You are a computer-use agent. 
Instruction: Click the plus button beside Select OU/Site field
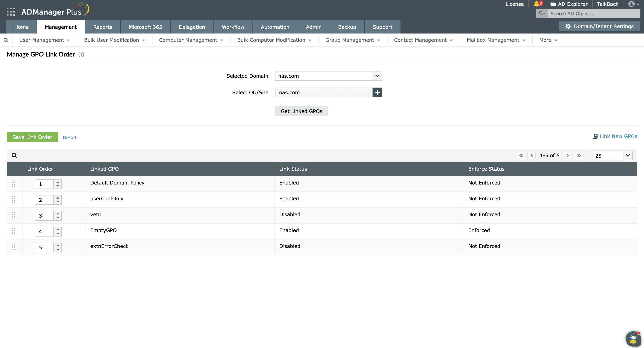(377, 92)
